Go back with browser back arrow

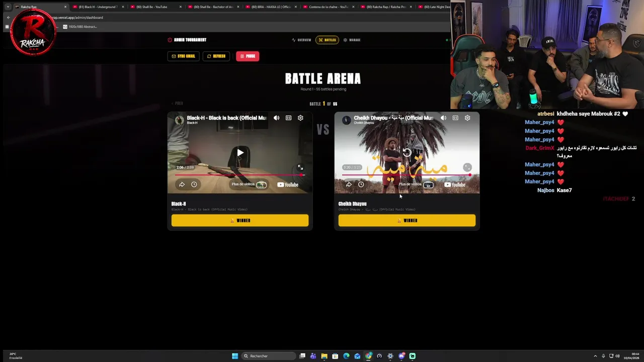point(9,18)
